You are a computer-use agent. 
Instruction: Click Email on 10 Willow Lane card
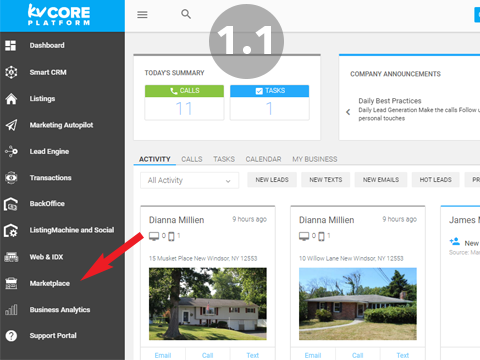point(313,355)
